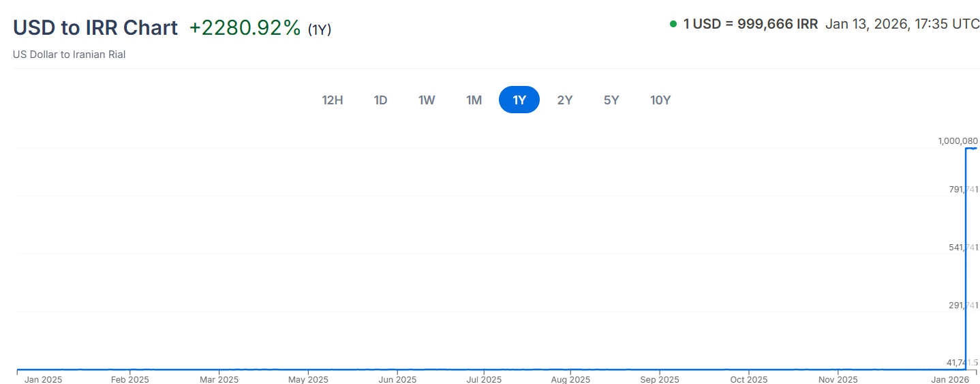Viewport: 980px width, 384px height.
Task: Click the green live status dot
Action: [x=673, y=24]
